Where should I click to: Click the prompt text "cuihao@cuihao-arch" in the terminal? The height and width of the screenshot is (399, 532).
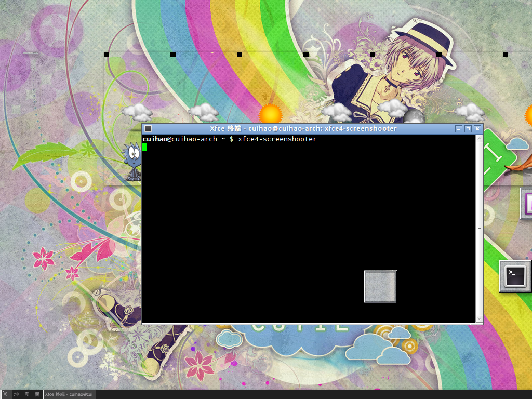pos(180,139)
